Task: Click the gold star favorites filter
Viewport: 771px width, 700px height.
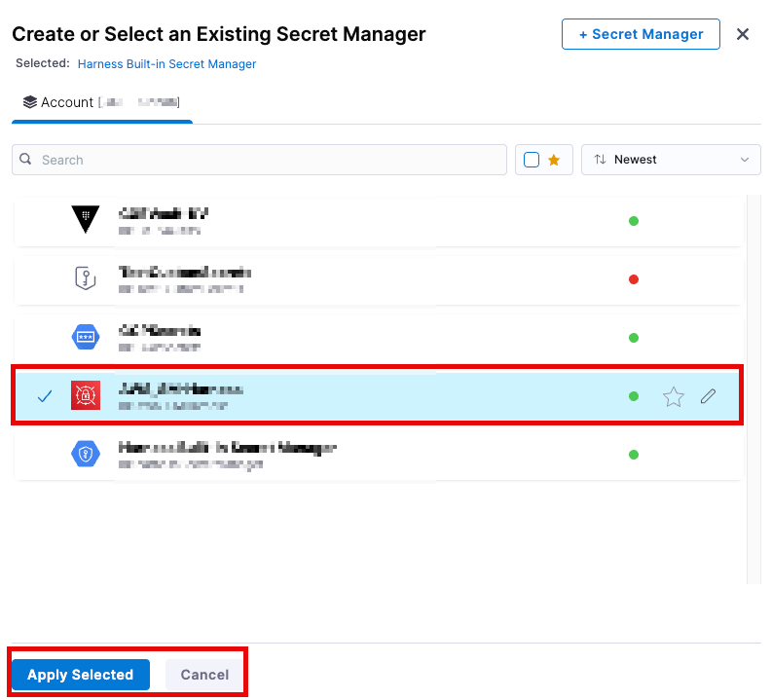Action: coord(554,160)
